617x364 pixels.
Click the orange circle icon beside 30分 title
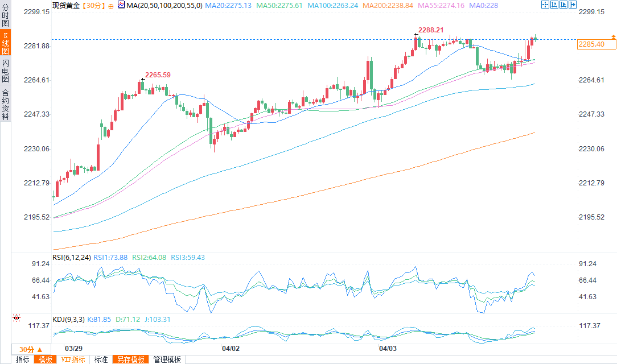111,5
